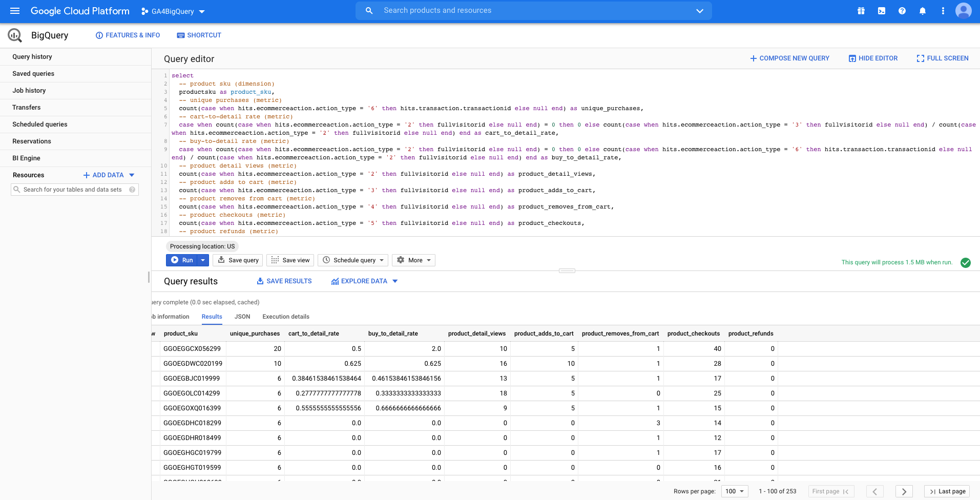Click Add Data button
980x500 pixels.
[103, 175]
